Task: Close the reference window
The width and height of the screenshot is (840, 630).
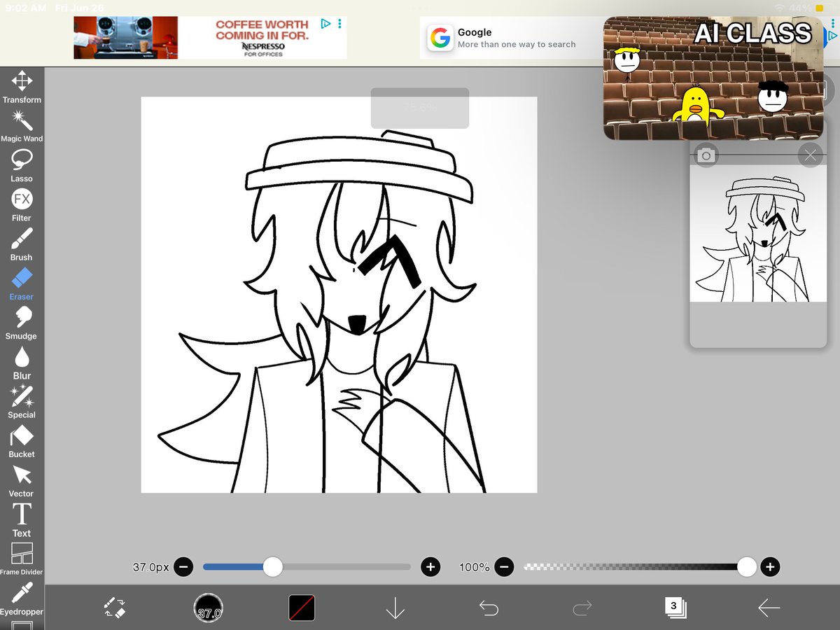Action: coord(811,155)
